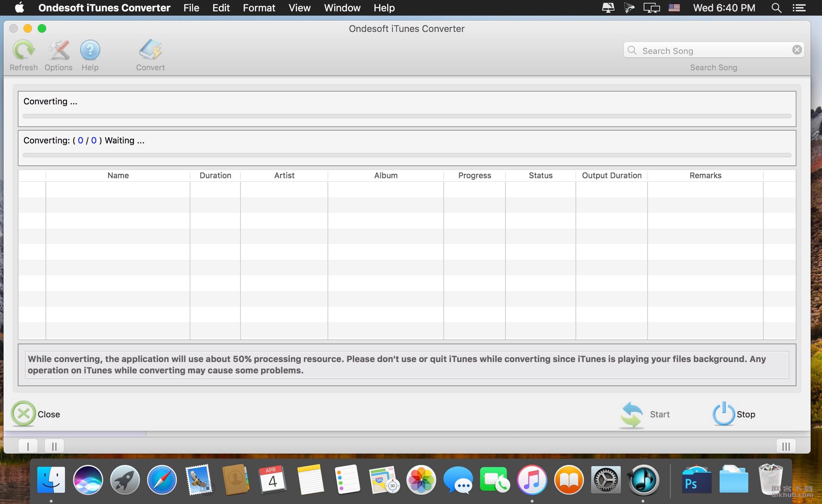The width and height of the screenshot is (822, 504).
Task: Click the display mirroring menu bar icon
Action: point(651,8)
